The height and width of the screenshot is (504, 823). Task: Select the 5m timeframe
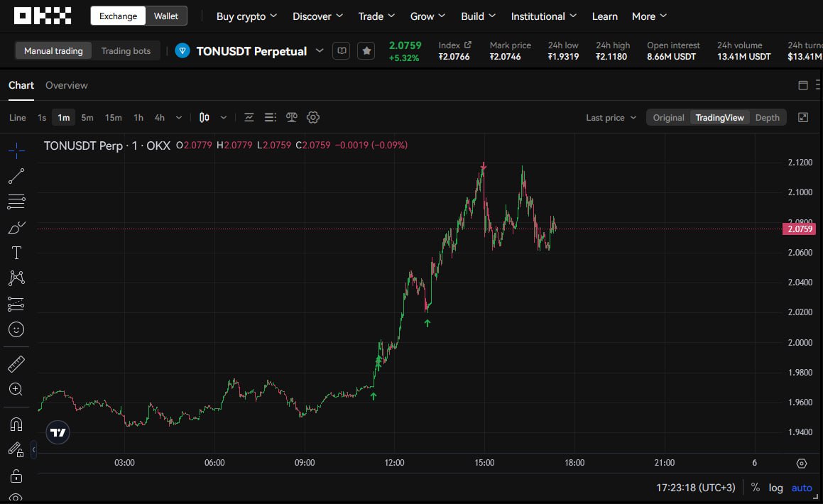pos(87,117)
